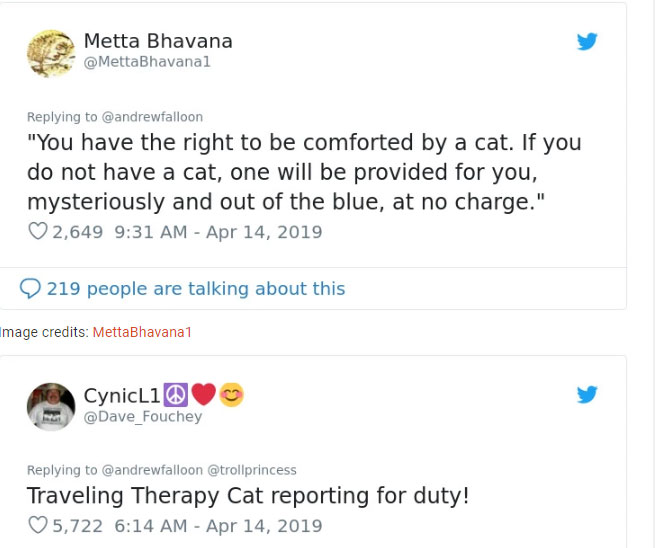
Task: Click 'Replying to @andrewfalloon' in first tweet
Action: (x=115, y=117)
